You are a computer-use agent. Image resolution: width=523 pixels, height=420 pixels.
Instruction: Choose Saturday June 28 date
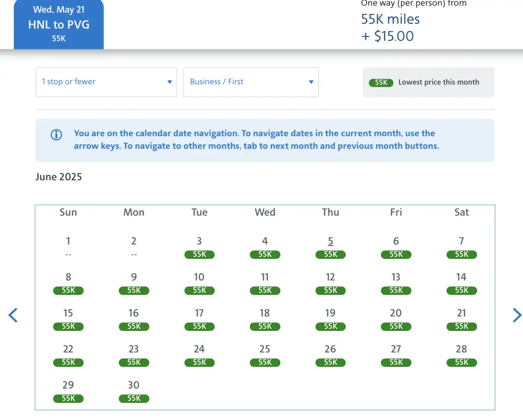tap(461, 354)
